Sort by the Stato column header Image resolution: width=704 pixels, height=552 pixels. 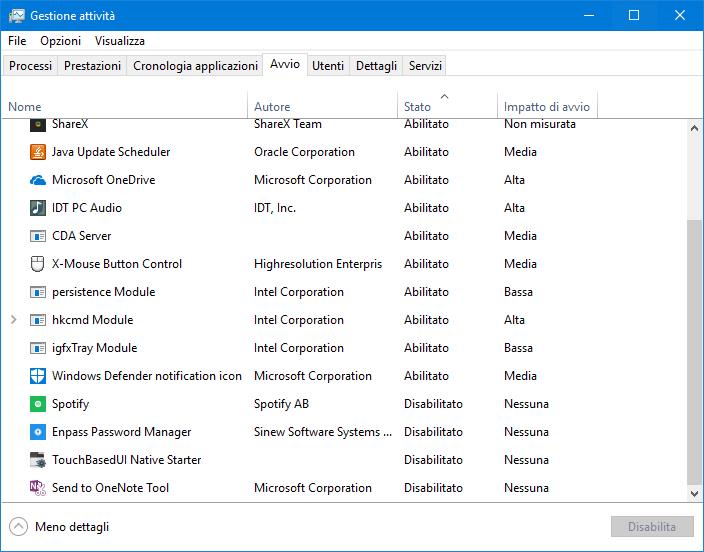[447, 106]
